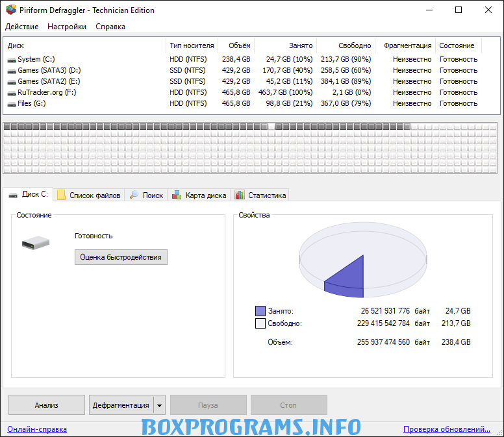Click the 170,7 GB (40%) used cell

coord(287,70)
